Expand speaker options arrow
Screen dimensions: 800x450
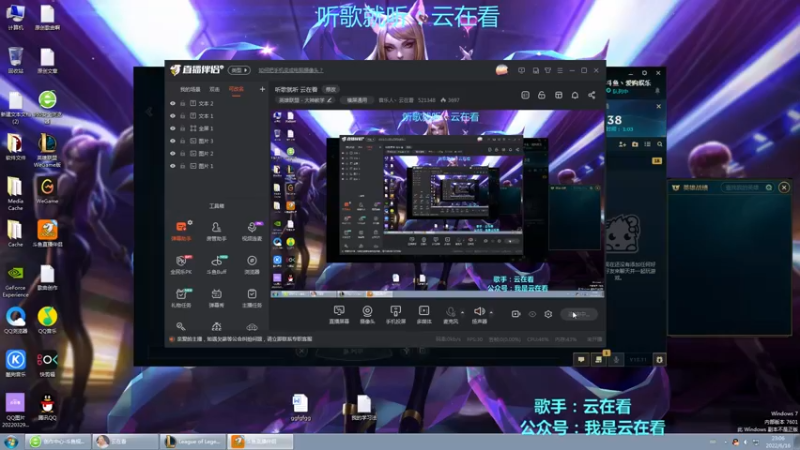click(x=491, y=312)
